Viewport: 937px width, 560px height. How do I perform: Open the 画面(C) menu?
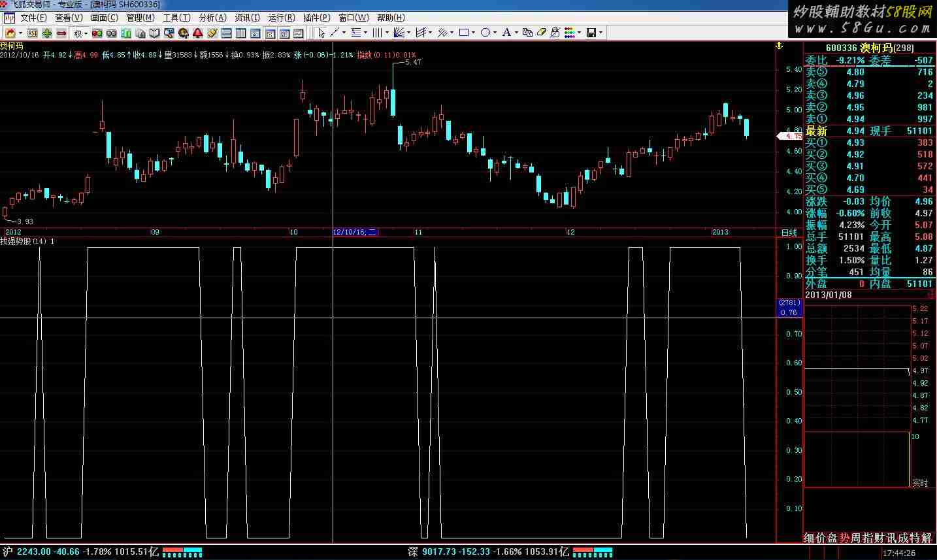point(105,18)
